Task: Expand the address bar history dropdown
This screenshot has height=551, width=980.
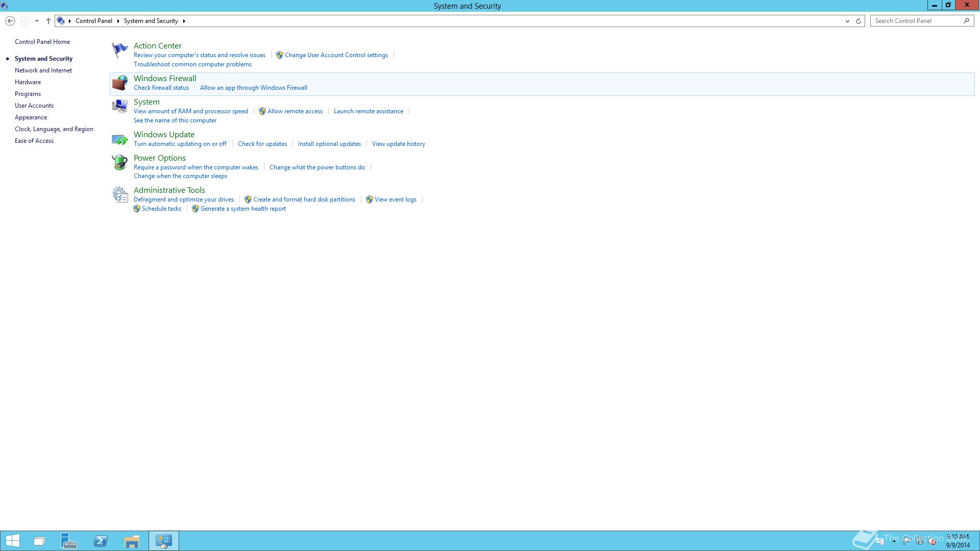Action: tap(847, 21)
